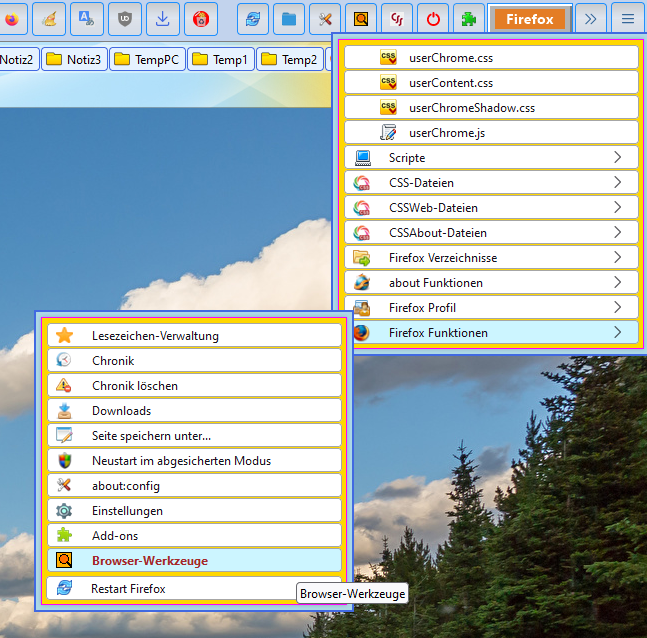Image resolution: width=647 pixels, height=638 pixels.
Task: Click the orange Firefox button
Action: 529,19
